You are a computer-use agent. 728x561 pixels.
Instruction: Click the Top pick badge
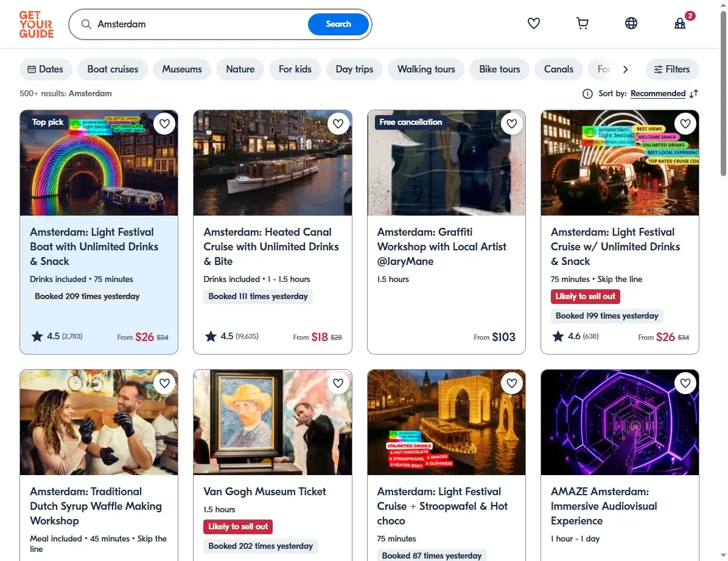pos(47,122)
